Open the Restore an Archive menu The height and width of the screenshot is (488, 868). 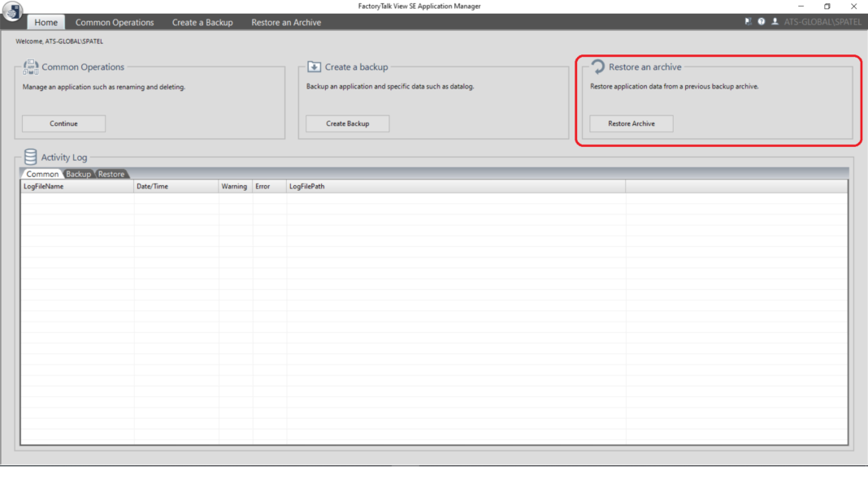[285, 22]
